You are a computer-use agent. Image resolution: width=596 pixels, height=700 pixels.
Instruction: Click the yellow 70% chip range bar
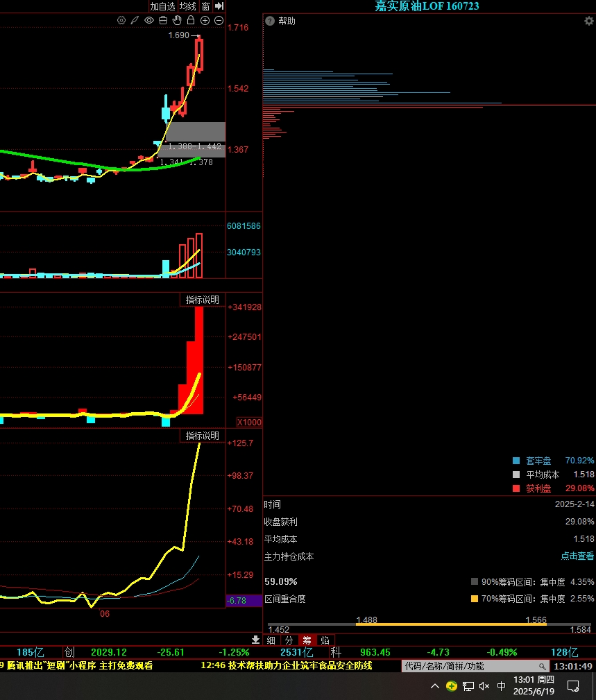[x=452, y=624]
